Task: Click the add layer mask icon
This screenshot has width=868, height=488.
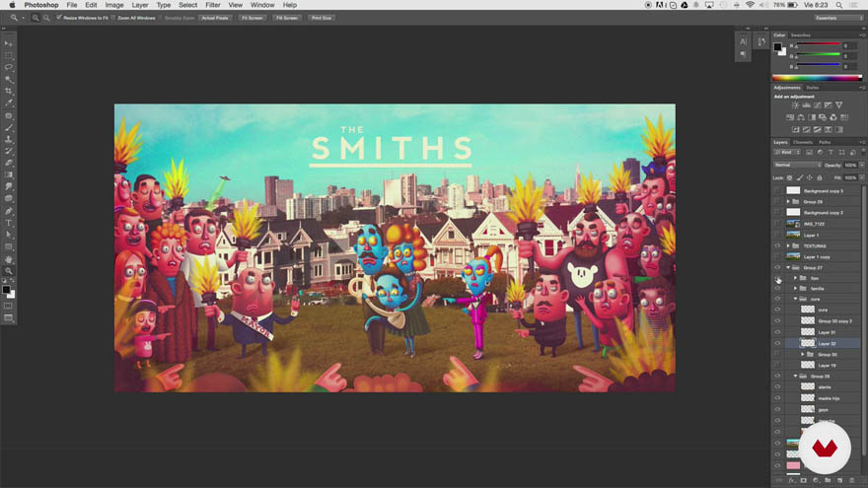Action: point(803,480)
